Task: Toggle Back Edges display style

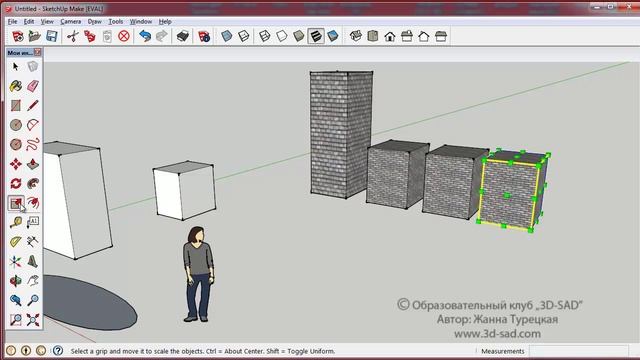Action: point(244,36)
